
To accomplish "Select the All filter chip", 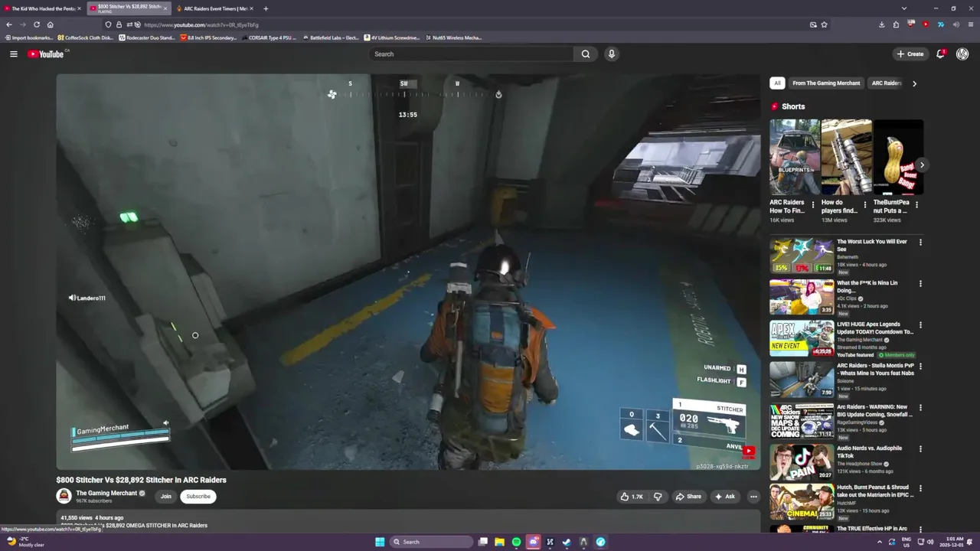I will click(777, 83).
